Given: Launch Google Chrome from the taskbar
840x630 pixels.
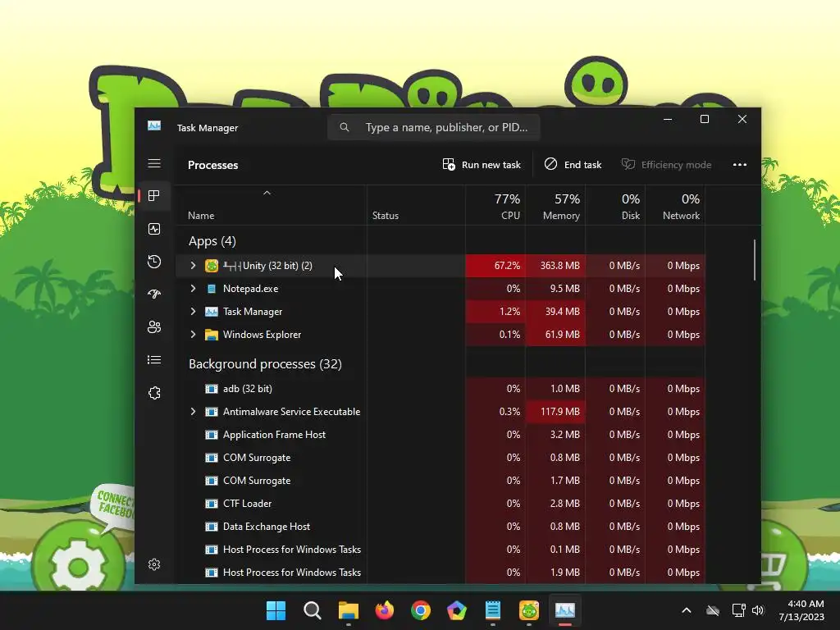Looking at the screenshot, I should [x=421, y=610].
